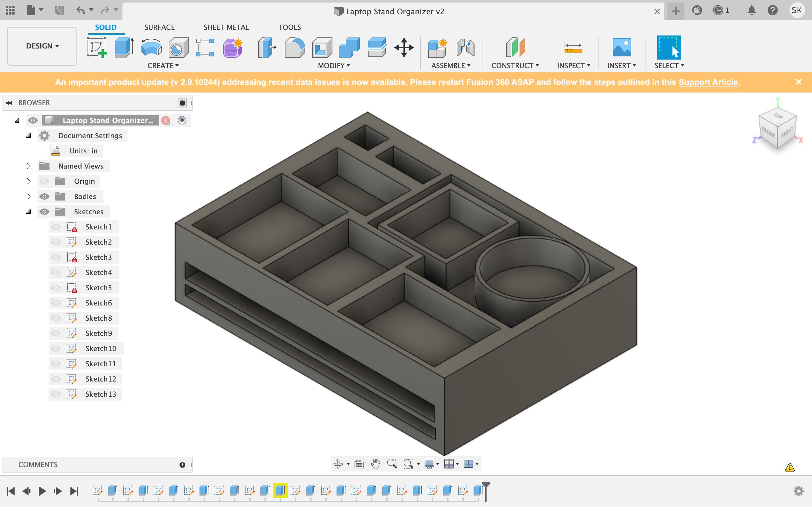Click the Shell tool icon

coord(322,48)
